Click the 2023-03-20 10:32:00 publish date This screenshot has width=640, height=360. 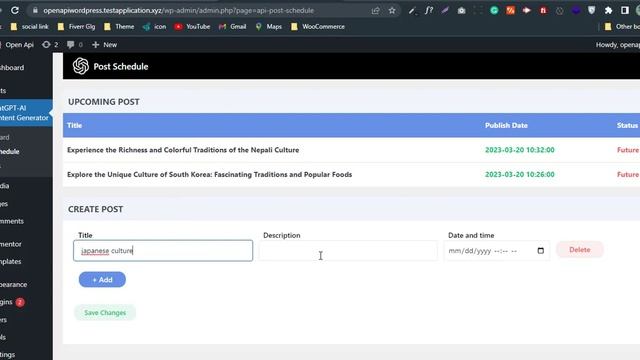point(520,150)
